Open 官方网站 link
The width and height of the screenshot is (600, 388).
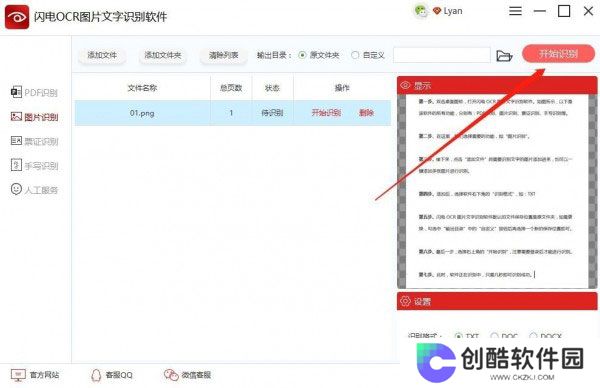(x=35, y=375)
